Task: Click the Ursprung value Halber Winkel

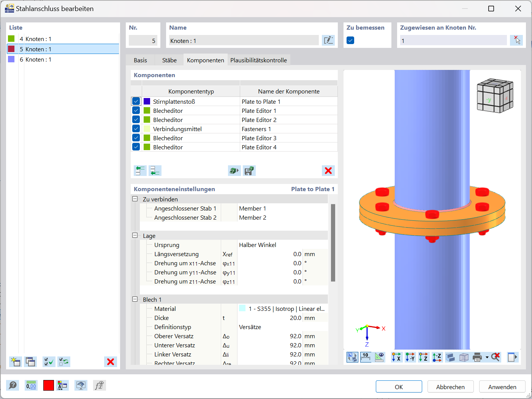Action: coord(258,245)
